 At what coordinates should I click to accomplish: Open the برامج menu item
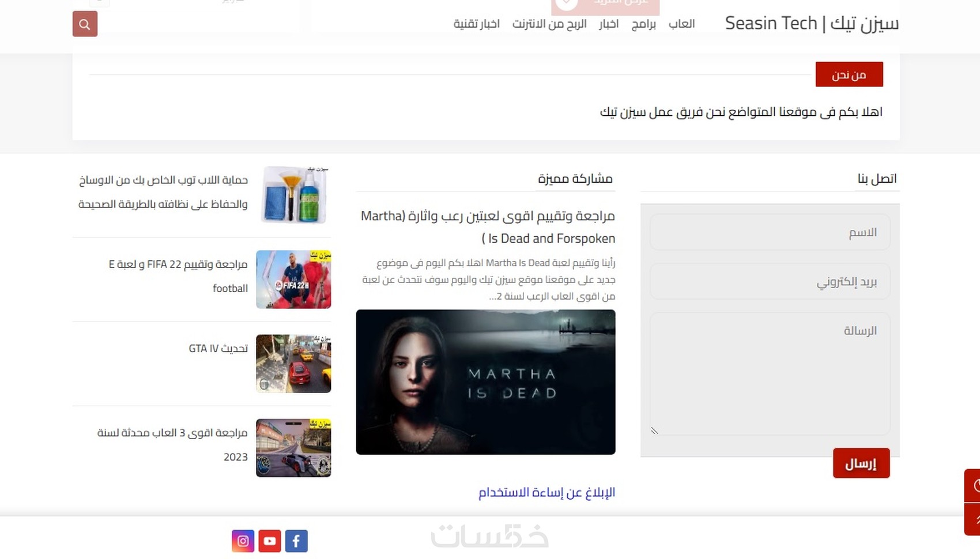[x=644, y=24]
